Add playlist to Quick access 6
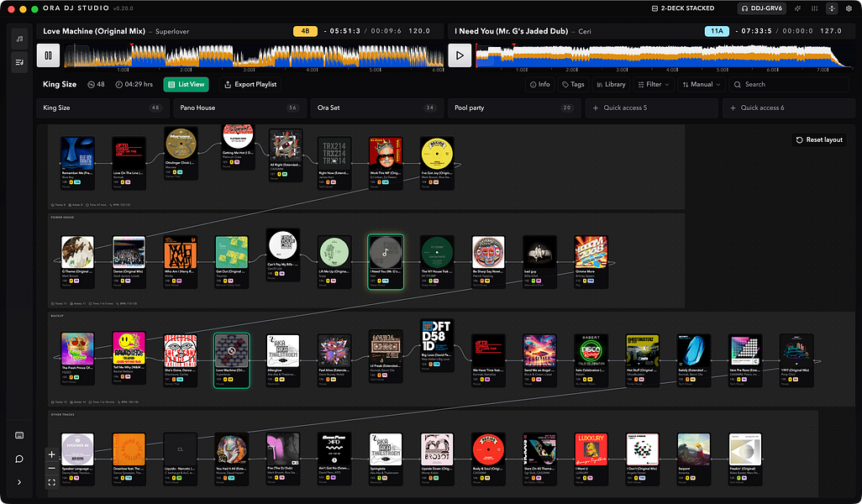The width and height of the screenshot is (862, 504). click(x=789, y=108)
